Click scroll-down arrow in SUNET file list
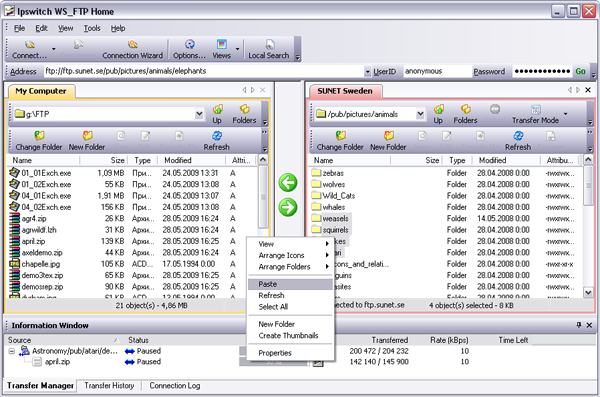The width and height of the screenshot is (600, 397). tap(588, 292)
